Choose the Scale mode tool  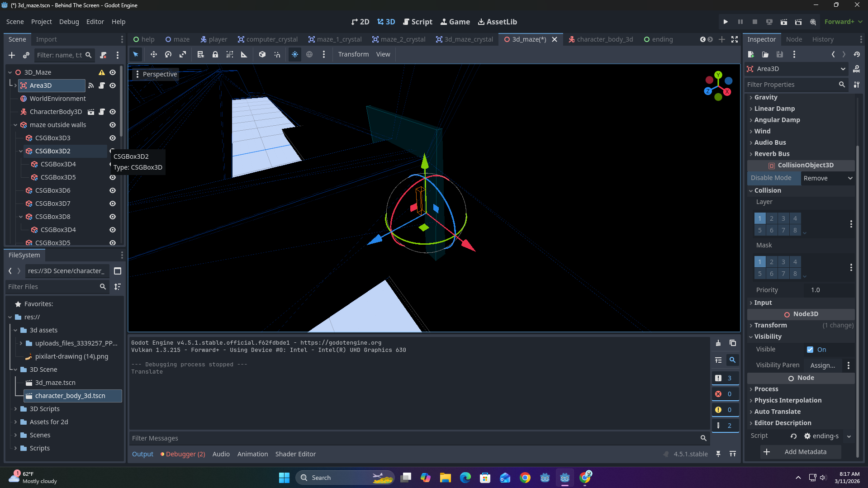point(183,54)
